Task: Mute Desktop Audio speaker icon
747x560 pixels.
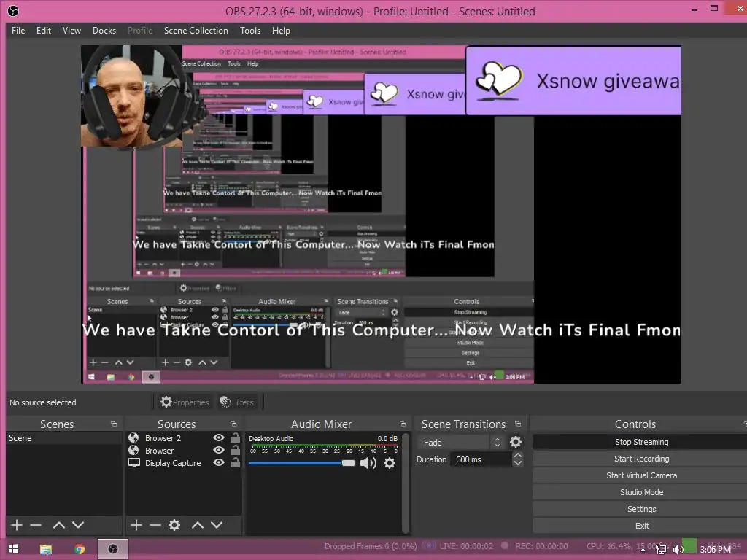Action: pos(368,463)
